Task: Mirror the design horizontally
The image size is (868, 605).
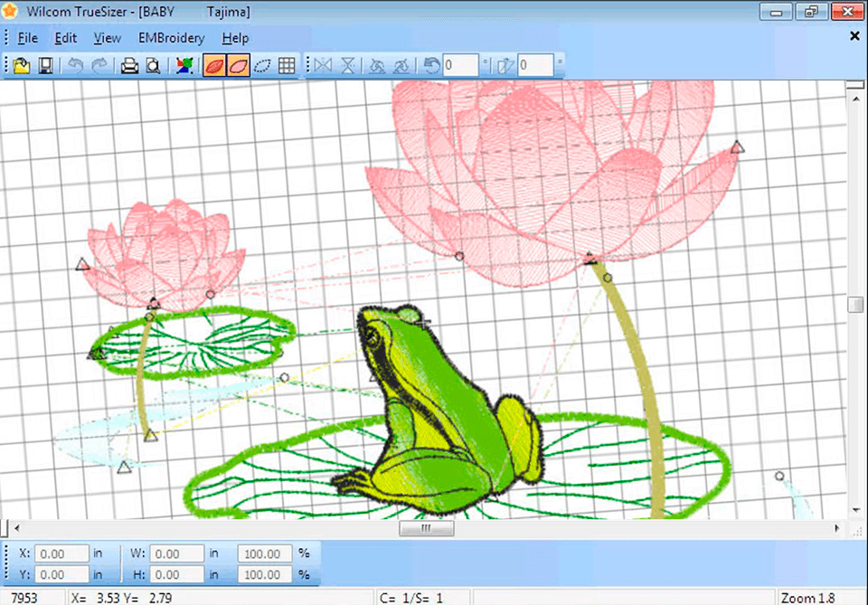Action: coord(322,65)
